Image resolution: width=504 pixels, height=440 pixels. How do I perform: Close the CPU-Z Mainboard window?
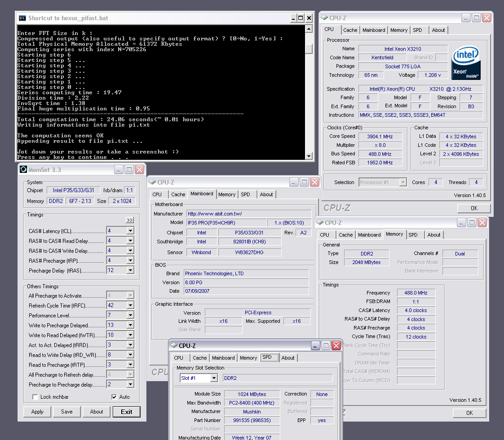pos(315,182)
